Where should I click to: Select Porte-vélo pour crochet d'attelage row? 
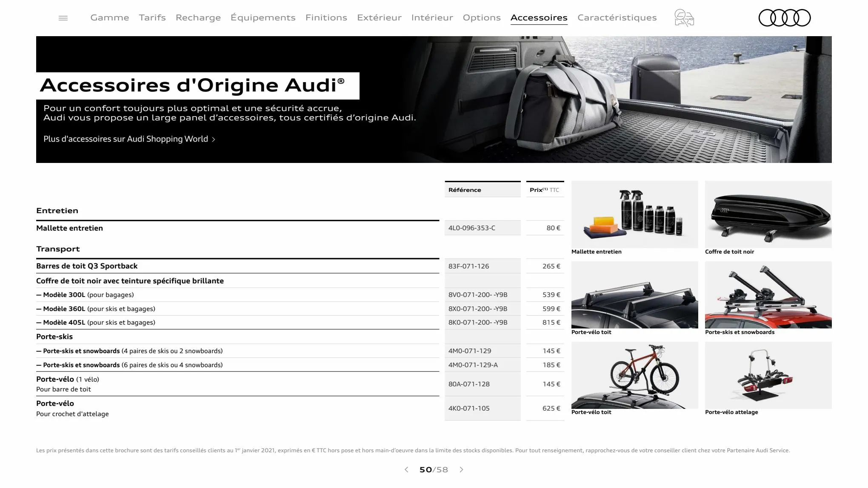tap(237, 408)
